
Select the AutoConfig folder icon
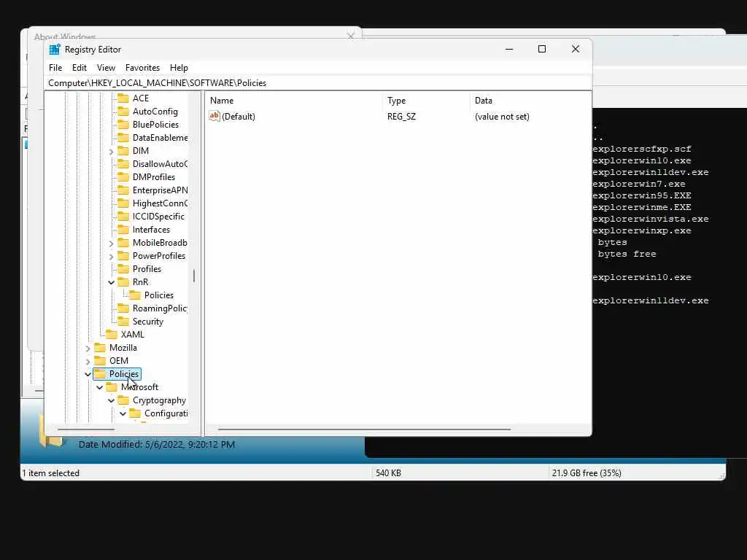pos(123,112)
